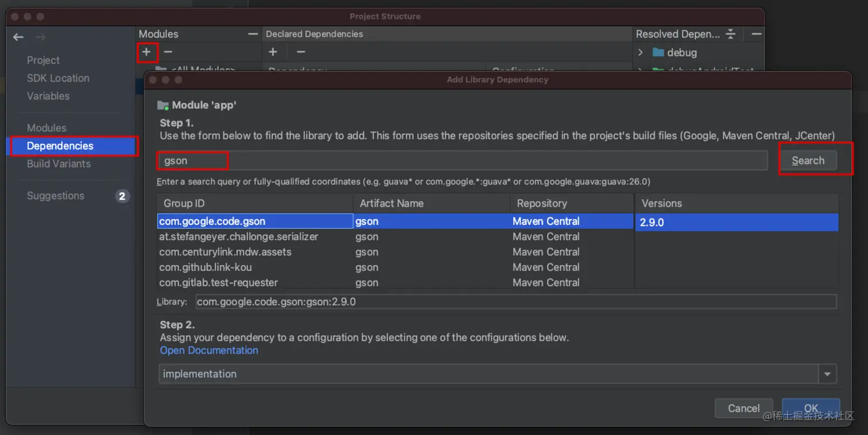This screenshot has width=868, height=435.
Task: Remove declared dependency with minus icon
Action: pos(301,52)
